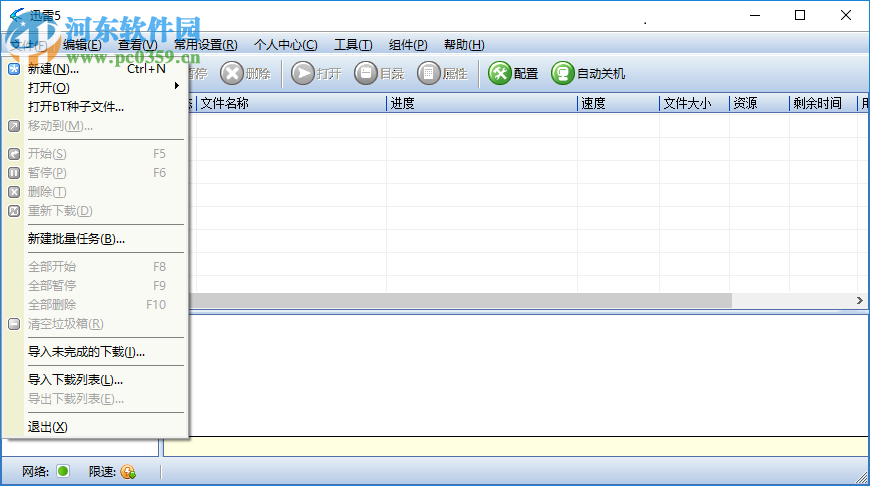Sort by 速度 column header
Viewport: 870px width, 486px height.
click(x=618, y=103)
